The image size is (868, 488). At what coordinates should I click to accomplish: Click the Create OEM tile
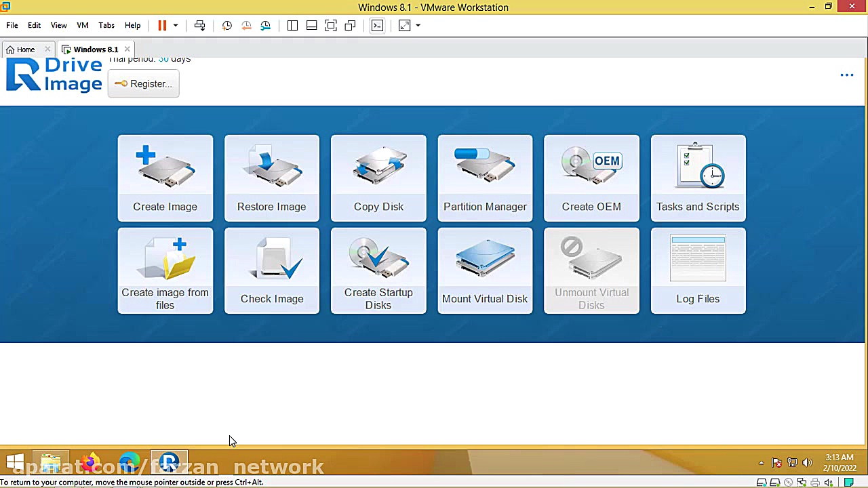pyautogui.click(x=591, y=178)
